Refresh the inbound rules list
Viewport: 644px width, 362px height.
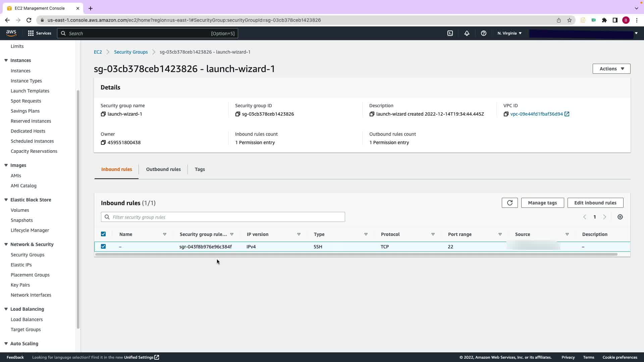[509, 203]
